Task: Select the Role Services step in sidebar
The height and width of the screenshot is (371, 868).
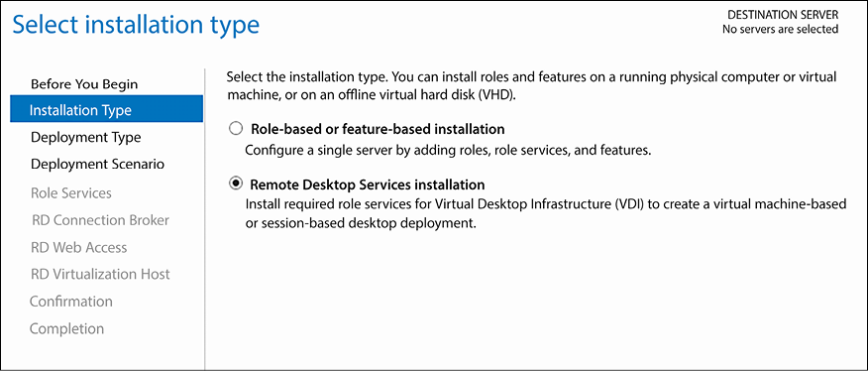Action: coord(71,193)
